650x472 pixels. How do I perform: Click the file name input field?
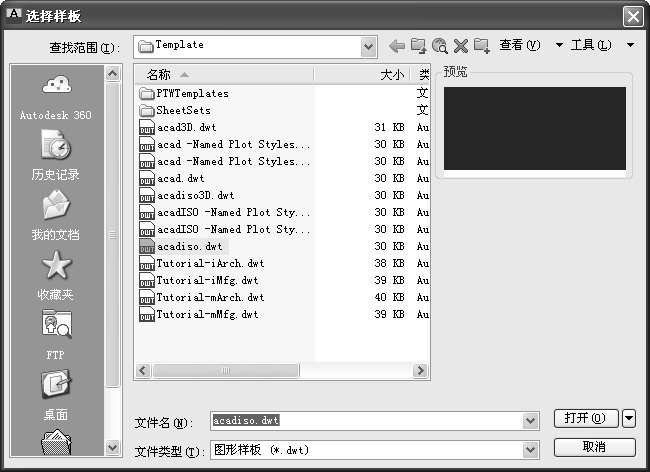click(x=367, y=421)
